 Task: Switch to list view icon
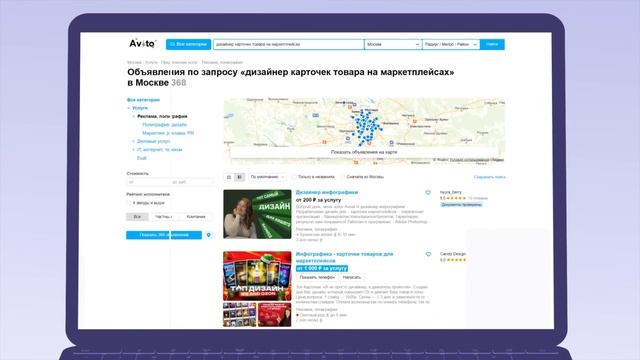229,177
